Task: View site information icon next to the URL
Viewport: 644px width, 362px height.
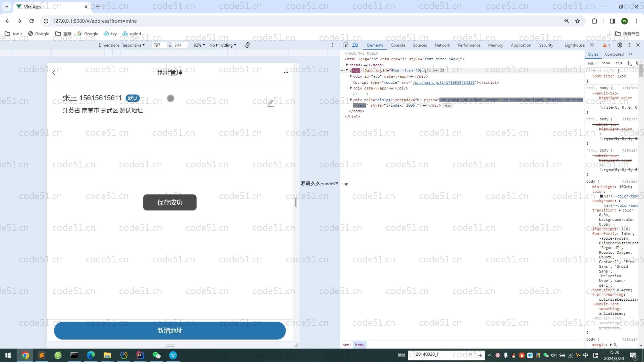Action: click(x=46, y=21)
